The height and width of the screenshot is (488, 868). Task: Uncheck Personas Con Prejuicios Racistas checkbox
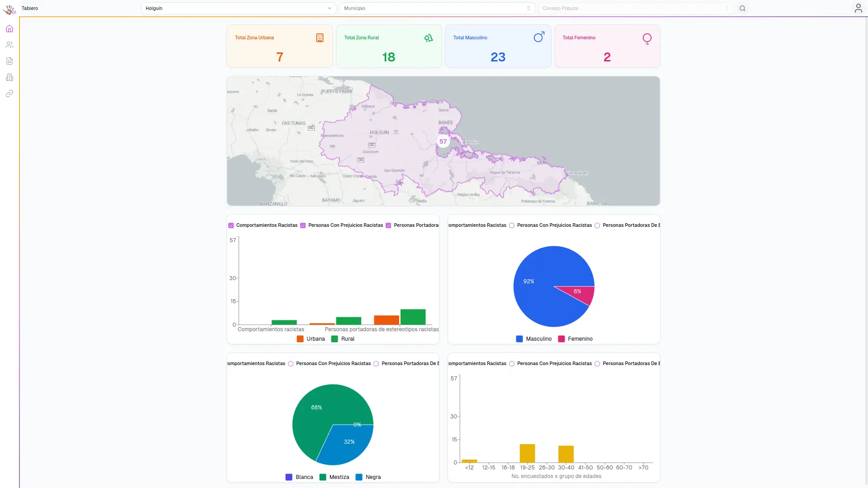[x=303, y=225]
